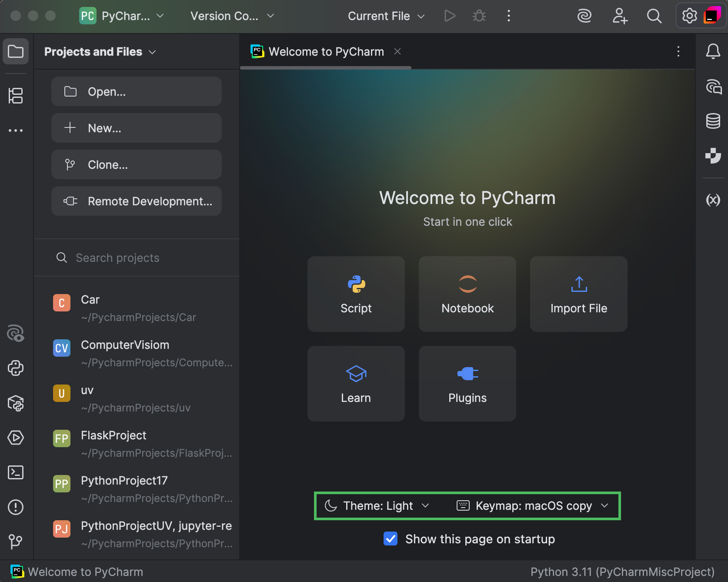The image size is (728, 582).
Task: Open the Python Packages tool icon
Action: click(x=16, y=403)
